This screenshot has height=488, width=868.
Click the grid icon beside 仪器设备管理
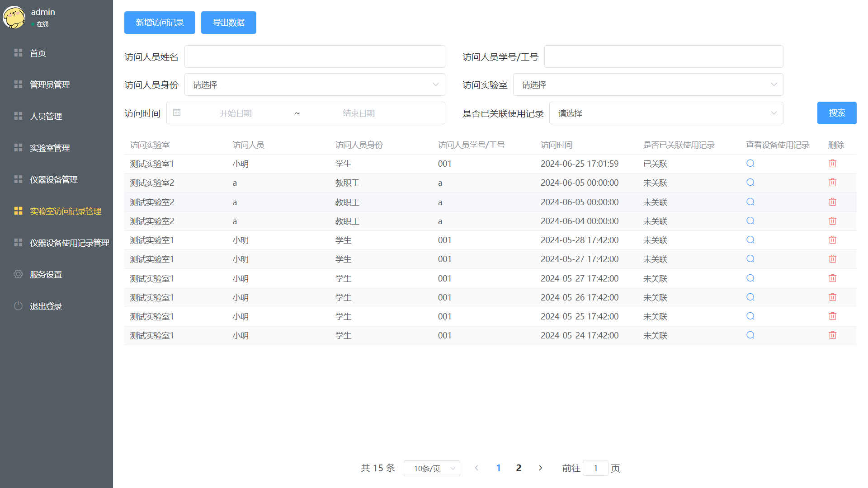18,179
